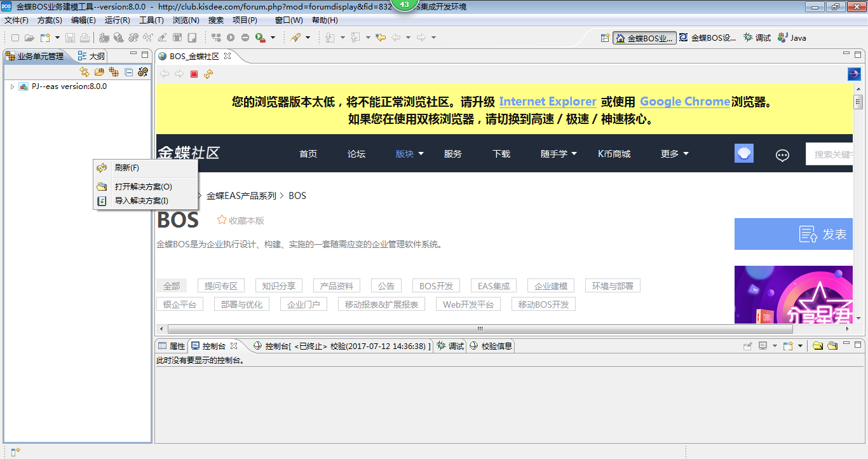Image resolution: width=868 pixels, height=459 pixels.
Task: Click the last yellow folder icon in console toolbar
Action: [x=832, y=346]
